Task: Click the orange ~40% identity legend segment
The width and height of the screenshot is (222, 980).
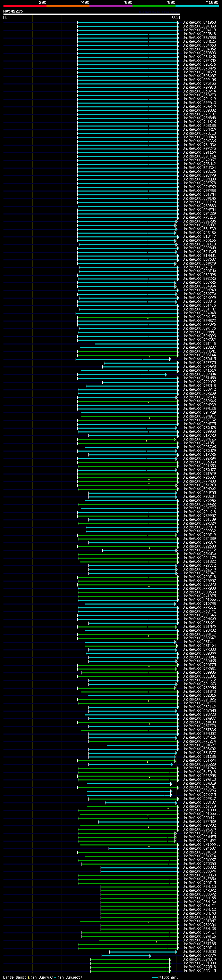Action: point(68,6)
